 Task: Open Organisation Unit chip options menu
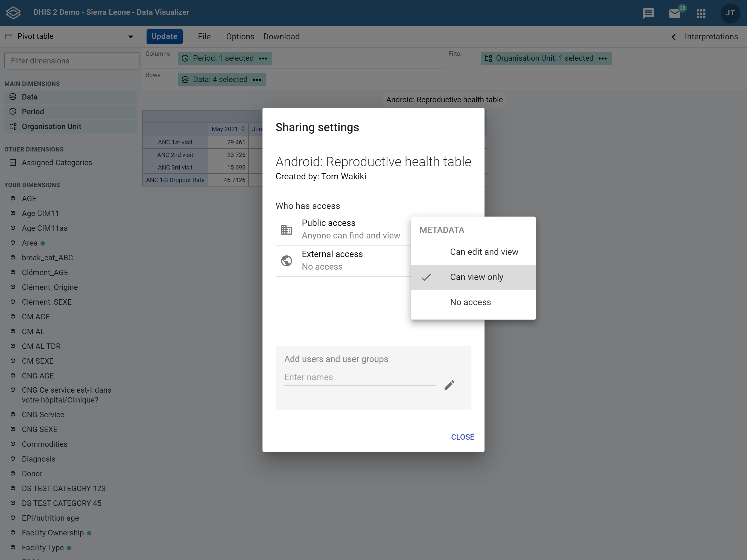pos(602,59)
